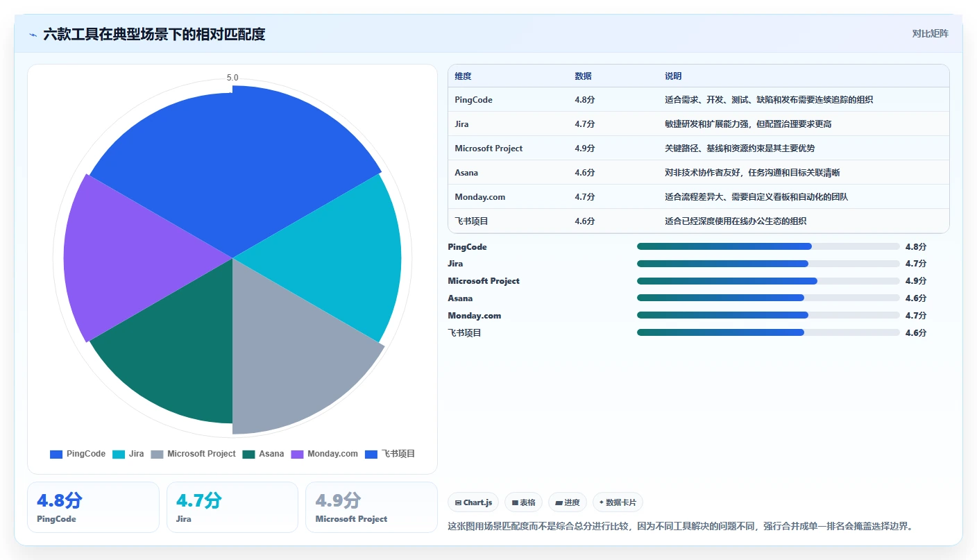
Task: Click the 飞书项目 progress bar
Action: click(x=768, y=332)
